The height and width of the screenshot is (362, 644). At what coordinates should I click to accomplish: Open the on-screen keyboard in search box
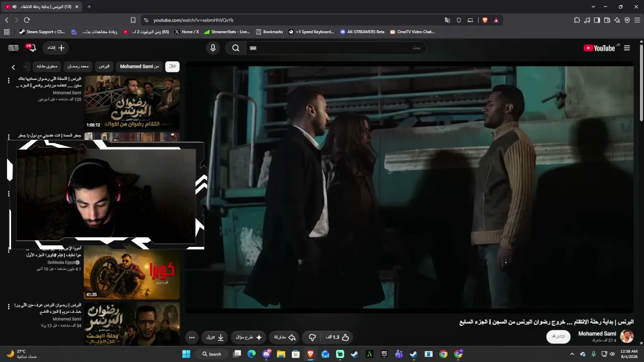(253, 48)
